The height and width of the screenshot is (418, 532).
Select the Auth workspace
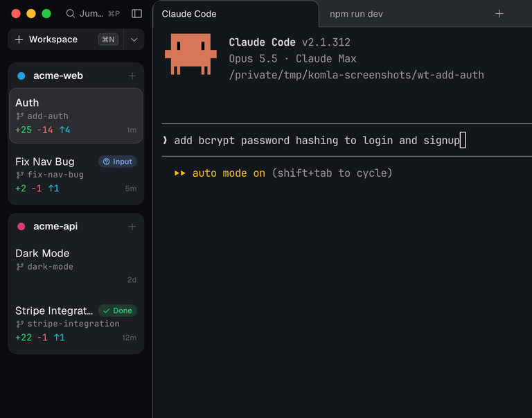coord(76,116)
